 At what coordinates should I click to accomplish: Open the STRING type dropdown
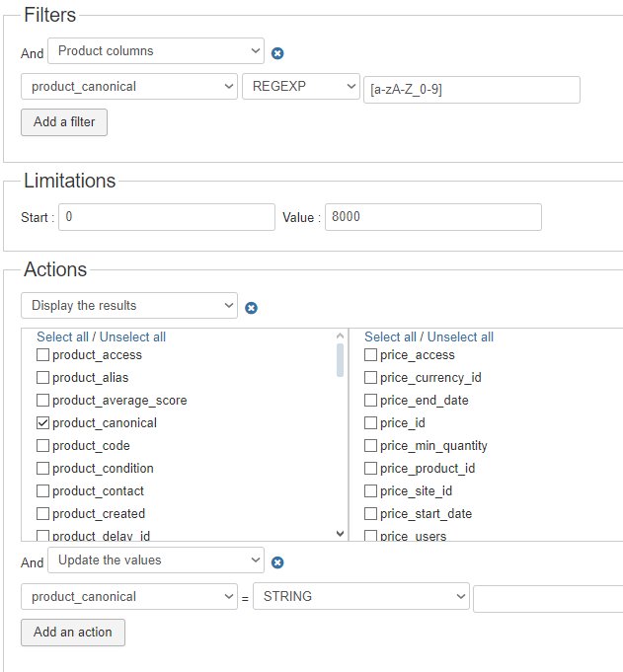click(x=360, y=596)
